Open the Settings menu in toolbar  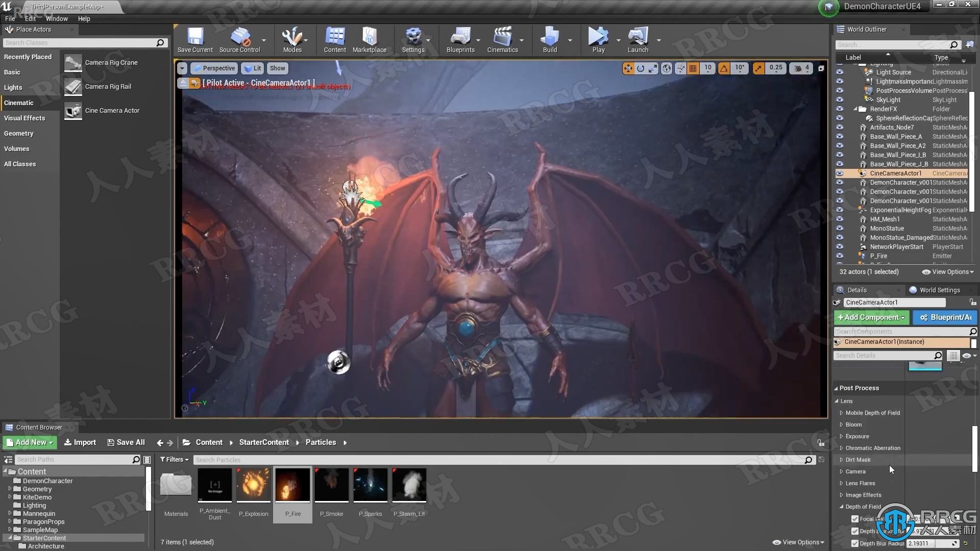(412, 40)
